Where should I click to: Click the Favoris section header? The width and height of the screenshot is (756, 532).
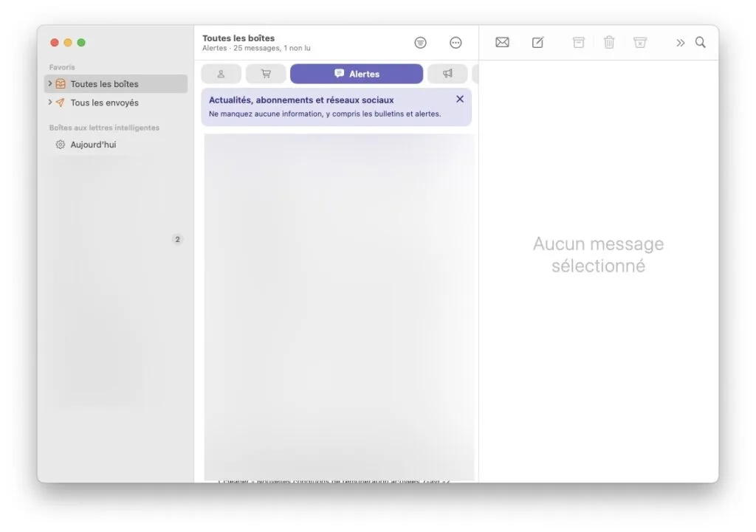62,67
